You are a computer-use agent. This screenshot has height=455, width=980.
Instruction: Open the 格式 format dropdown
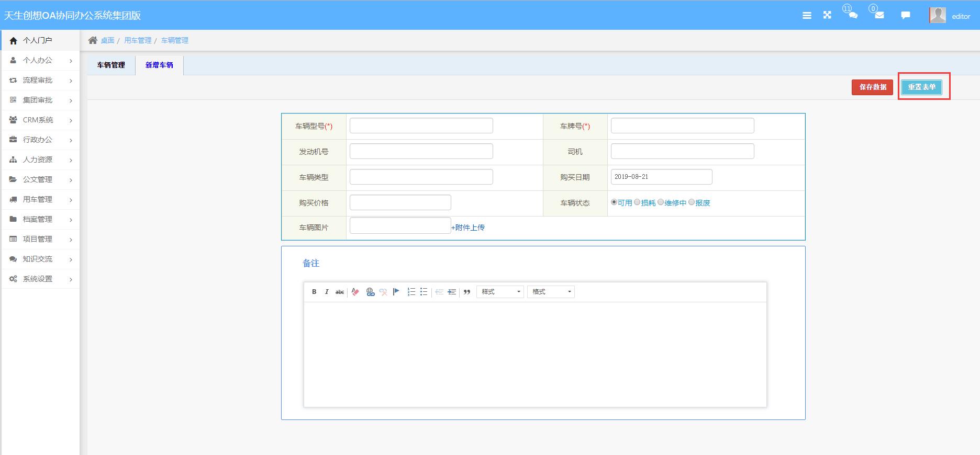pos(551,292)
